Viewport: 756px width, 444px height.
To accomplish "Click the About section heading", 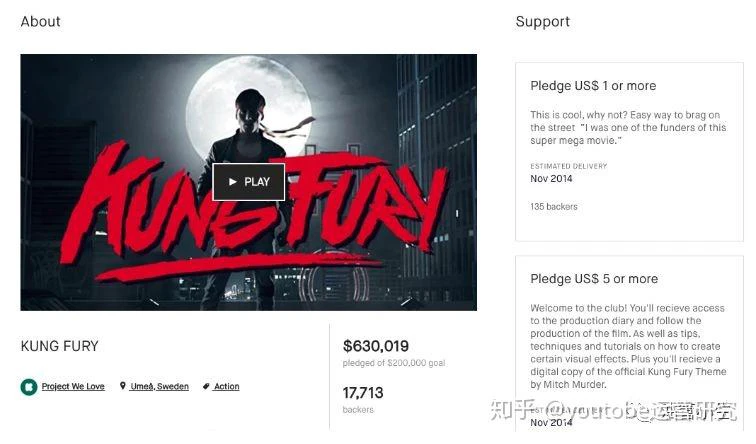I will click(x=40, y=22).
